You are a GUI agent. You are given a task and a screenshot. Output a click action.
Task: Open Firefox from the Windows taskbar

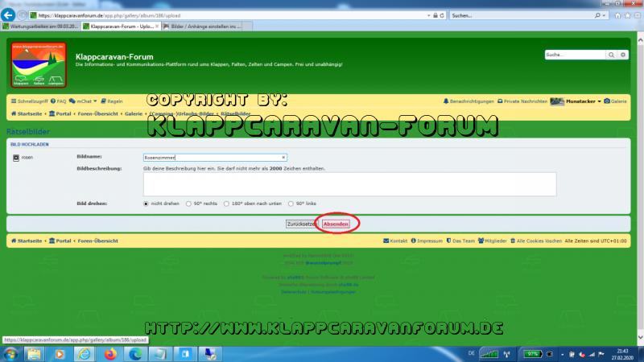(110, 353)
